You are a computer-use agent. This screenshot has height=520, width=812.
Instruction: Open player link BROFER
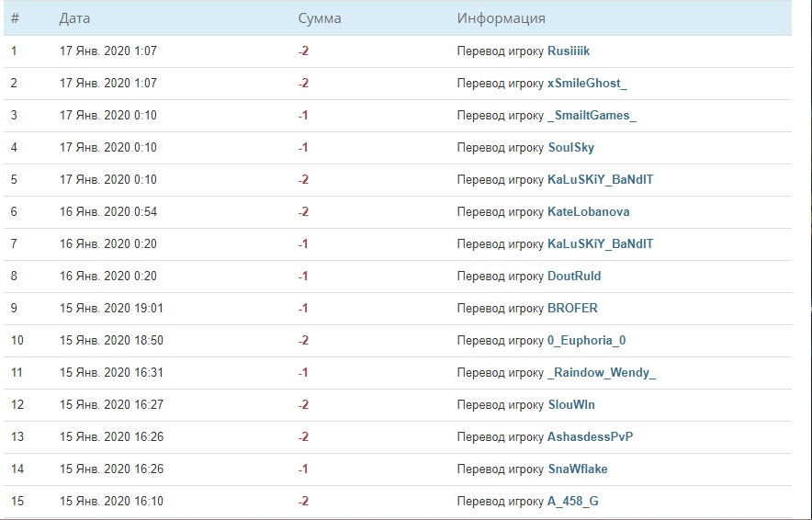(573, 308)
